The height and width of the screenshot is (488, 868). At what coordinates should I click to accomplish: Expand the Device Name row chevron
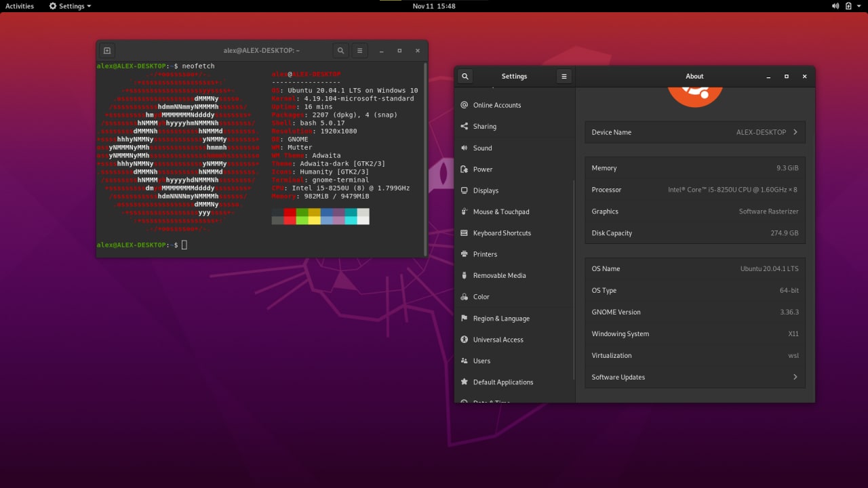pyautogui.click(x=795, y=132)
